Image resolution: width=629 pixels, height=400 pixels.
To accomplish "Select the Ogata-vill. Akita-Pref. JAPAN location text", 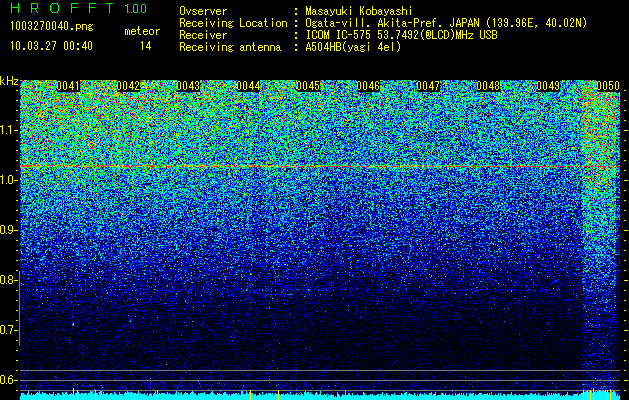I will pos(446,23).
